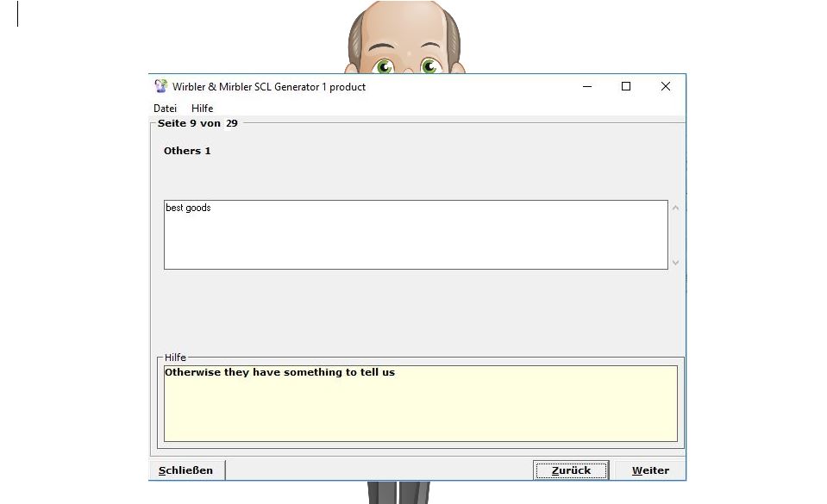Click the 'Others 1' heading label

[x=187, y=151]
